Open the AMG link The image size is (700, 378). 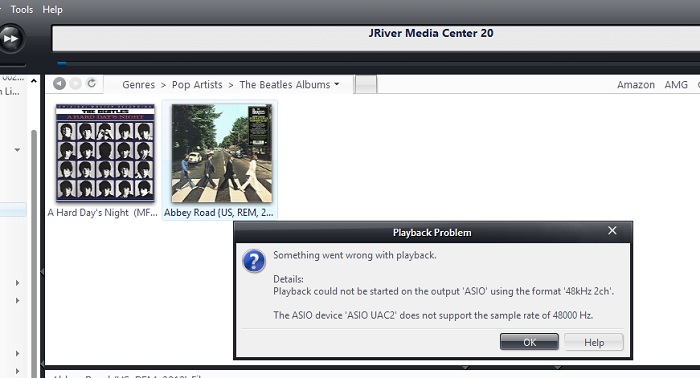[676, 84]
